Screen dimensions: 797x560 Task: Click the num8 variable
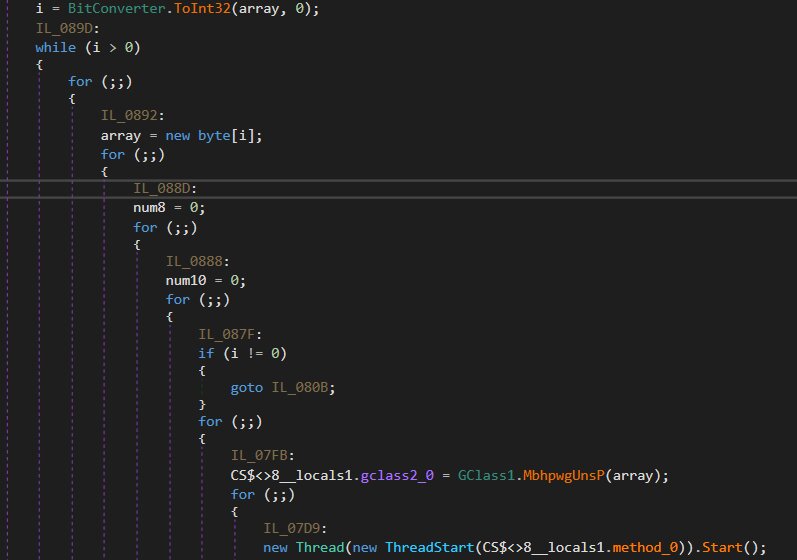click(149, 207)
